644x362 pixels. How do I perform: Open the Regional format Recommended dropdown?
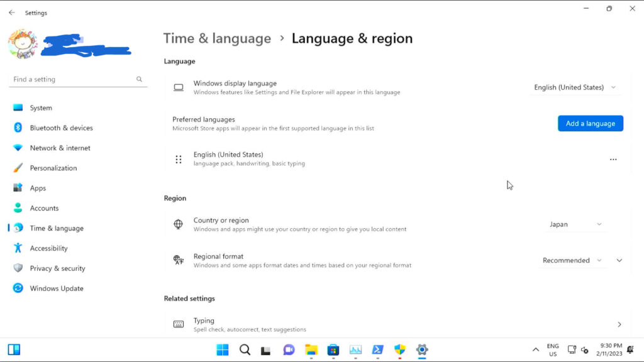coord(572,261)
